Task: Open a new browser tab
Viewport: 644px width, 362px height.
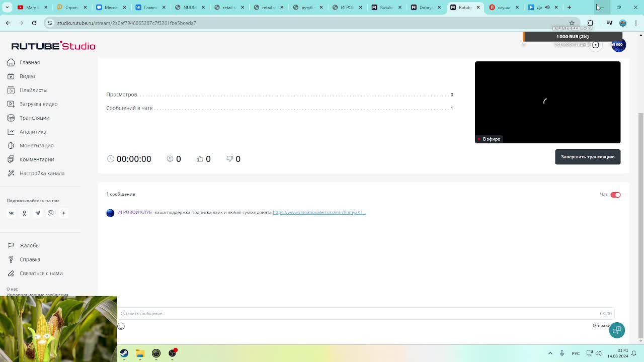Action: pyautogui.click(x=570, y=8)
